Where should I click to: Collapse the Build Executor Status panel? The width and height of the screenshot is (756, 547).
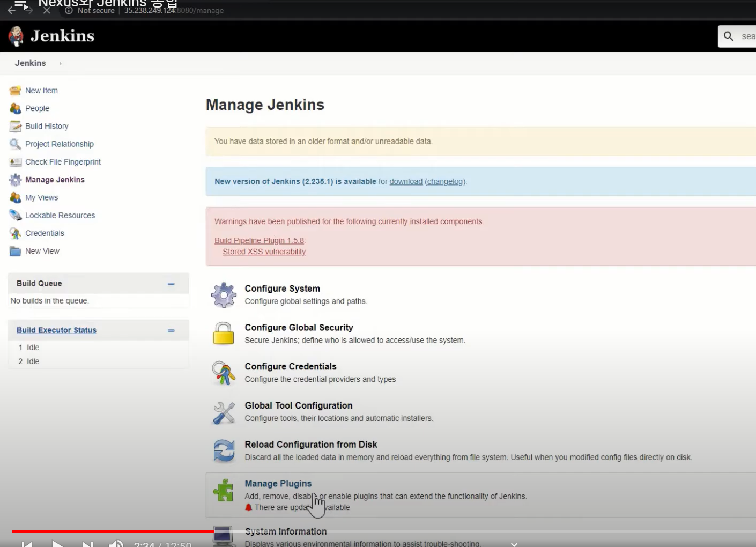171,330
